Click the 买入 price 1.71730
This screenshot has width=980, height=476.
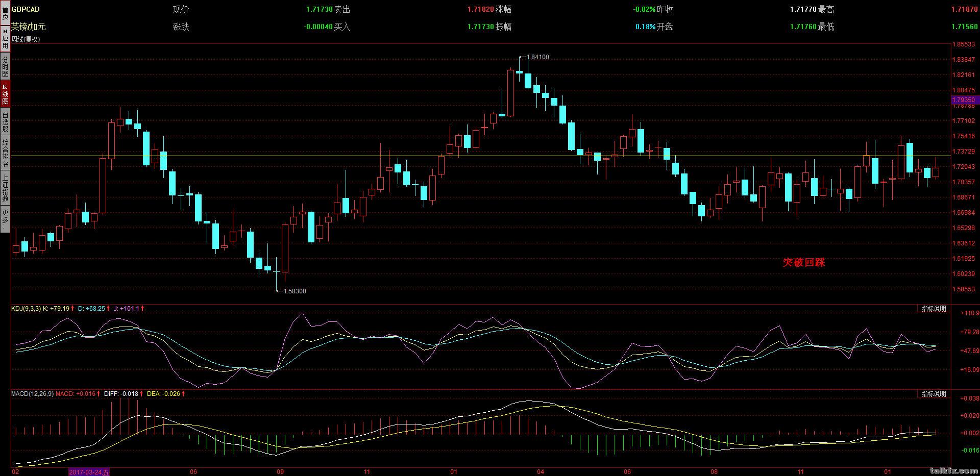[481, 27]
